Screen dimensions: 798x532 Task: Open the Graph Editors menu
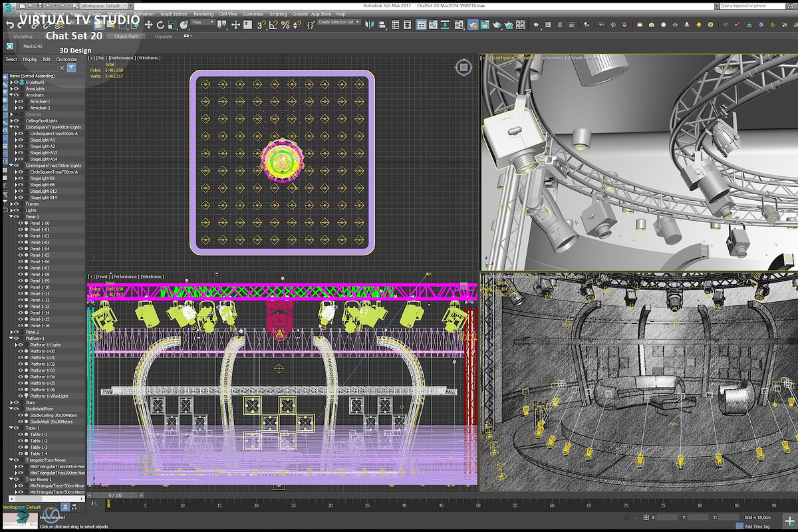(174, 14)
